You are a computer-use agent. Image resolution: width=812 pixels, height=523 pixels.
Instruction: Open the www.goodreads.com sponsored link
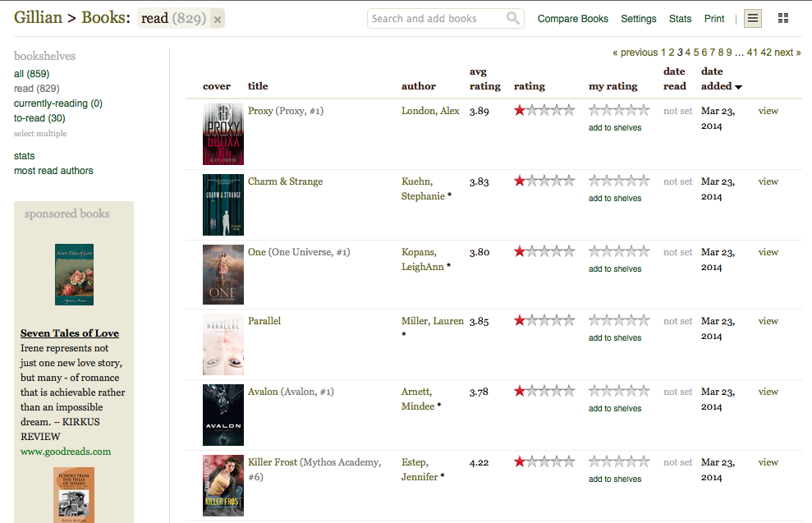pyautogui.click(x=66, y=452)
